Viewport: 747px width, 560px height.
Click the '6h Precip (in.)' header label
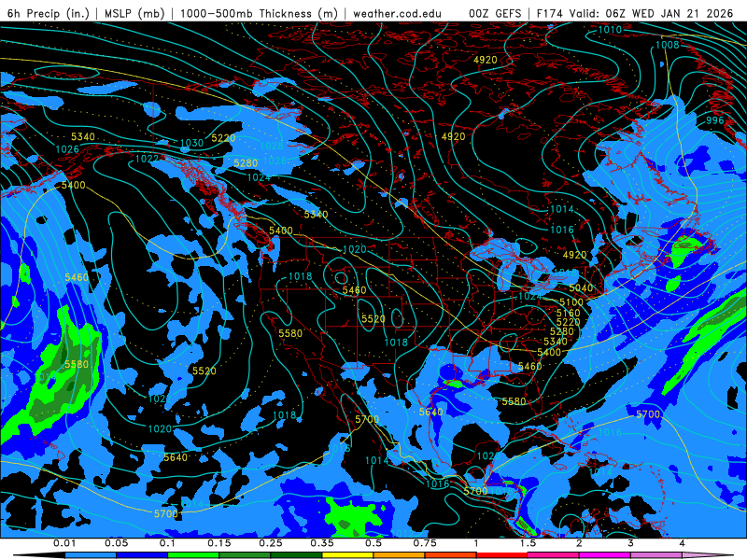pos(49,13)
